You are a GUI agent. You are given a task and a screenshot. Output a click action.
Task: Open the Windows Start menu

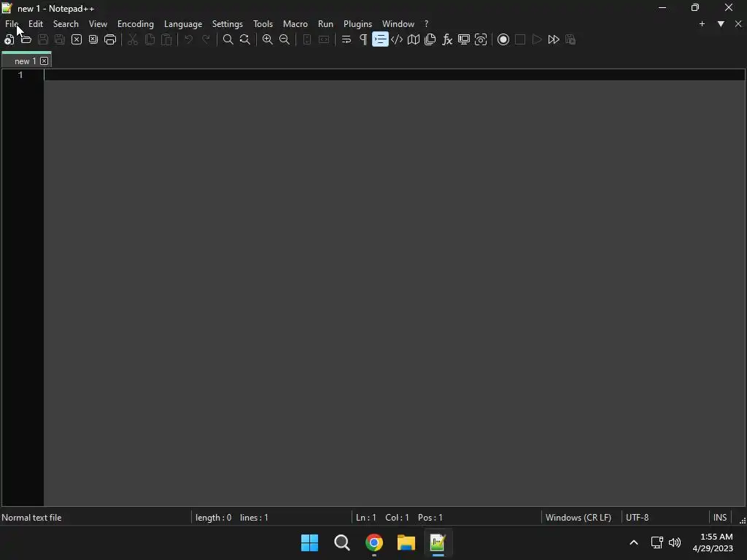pyautogui.click(x=309, y=542)
